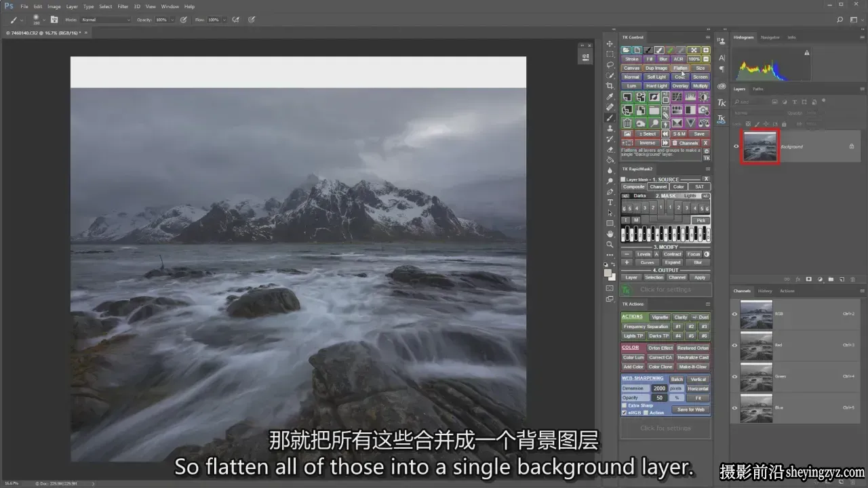This screenshot has width=868, height=488.
Task: Select the Hand tool
Action: point(610,234)
